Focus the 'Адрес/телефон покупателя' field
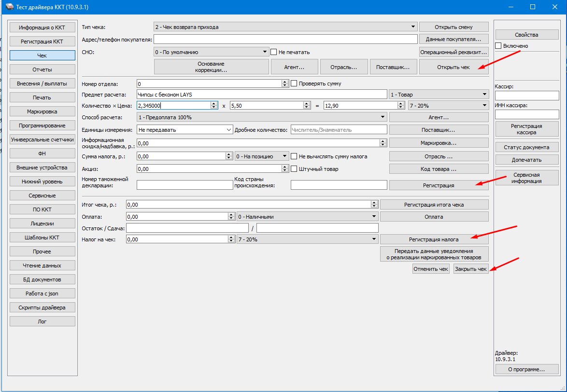The height and width of the screenshot is (392, 567). point(285,39)
